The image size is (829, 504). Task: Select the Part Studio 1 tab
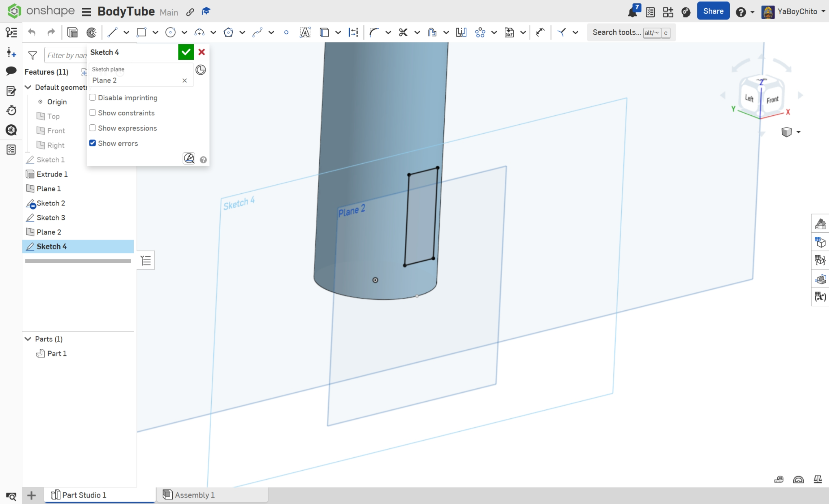[84, 495]
